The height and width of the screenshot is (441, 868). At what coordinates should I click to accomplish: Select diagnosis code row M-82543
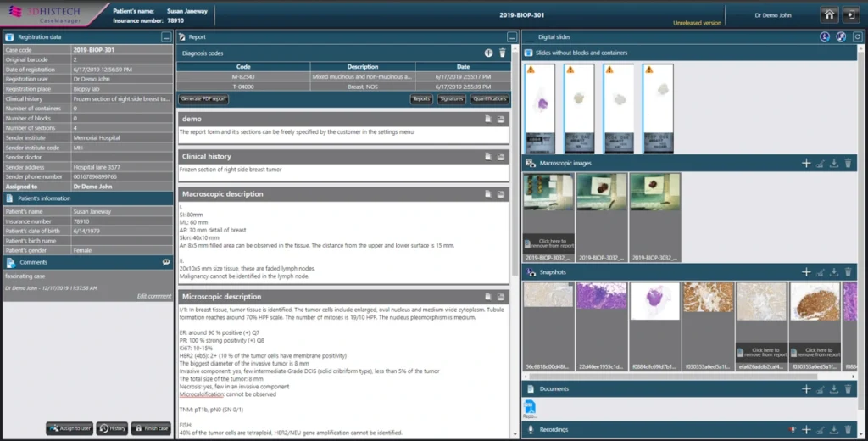(x=344, y=77)
